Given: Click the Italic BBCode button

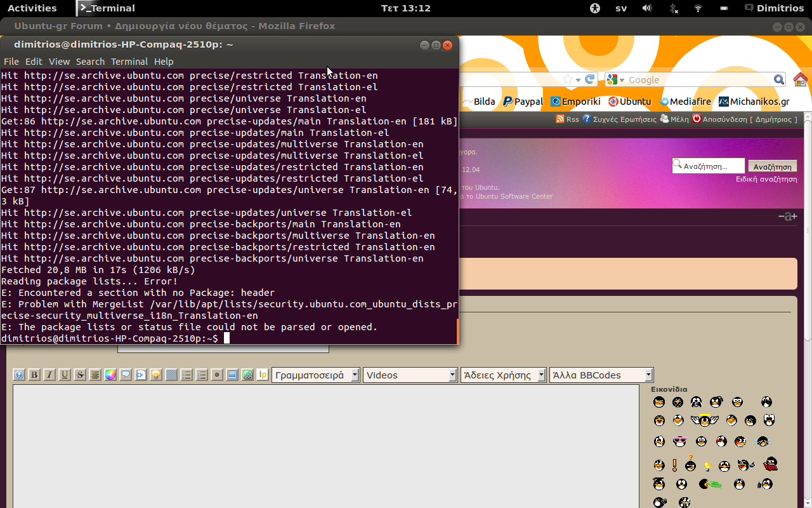Looking at the screenshot, I should tap(49, 375).
